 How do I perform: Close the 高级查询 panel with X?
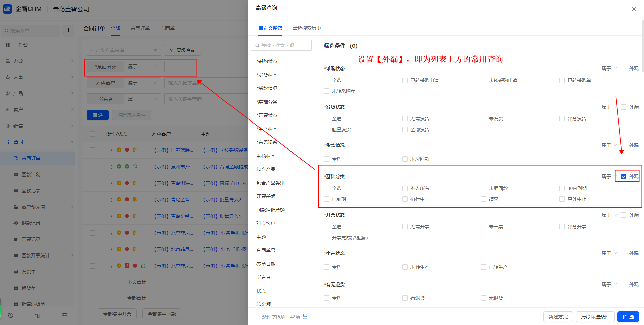pyautogui.click(x=633, y=9)
